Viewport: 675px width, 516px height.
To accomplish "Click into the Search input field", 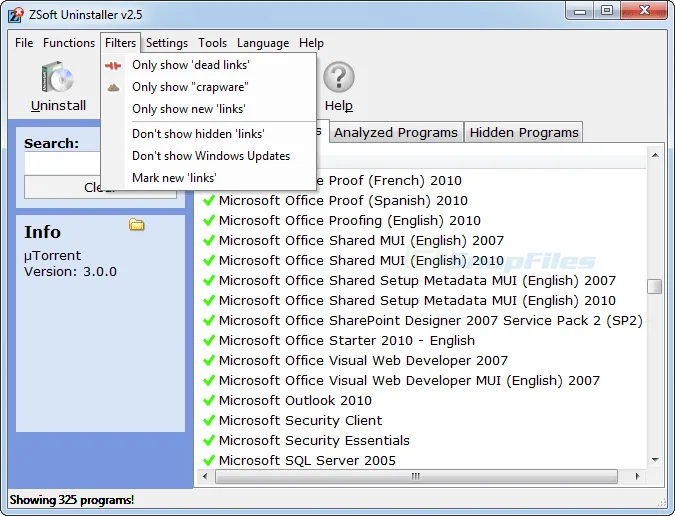I will point(62,164).
